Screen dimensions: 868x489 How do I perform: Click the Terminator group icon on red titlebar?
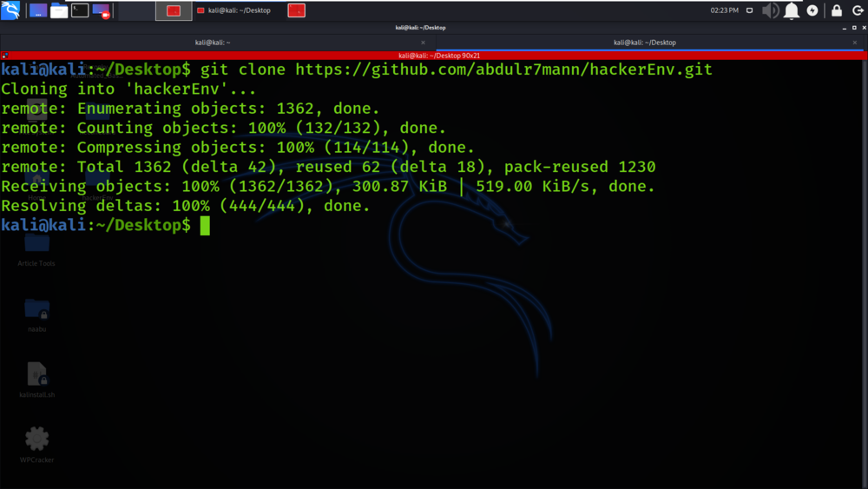(4, 56)
